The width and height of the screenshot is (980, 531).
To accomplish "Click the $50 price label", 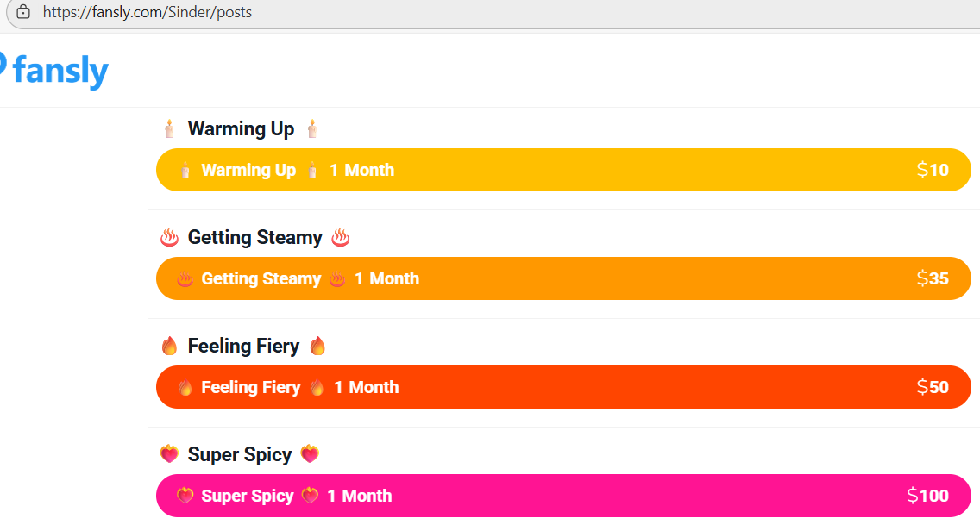I will point(933,387).
